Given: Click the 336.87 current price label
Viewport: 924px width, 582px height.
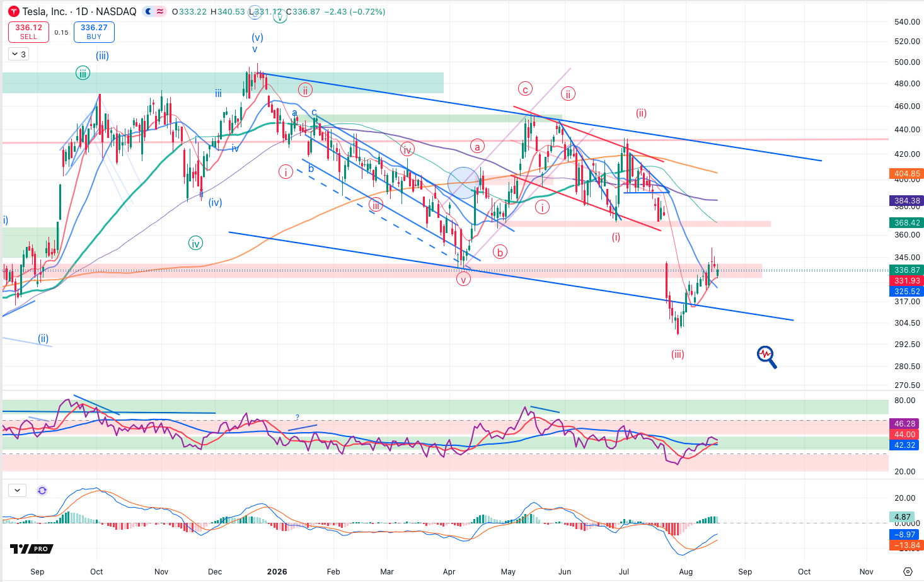Looking at the screenshot, I should click(x=907, y=270).
